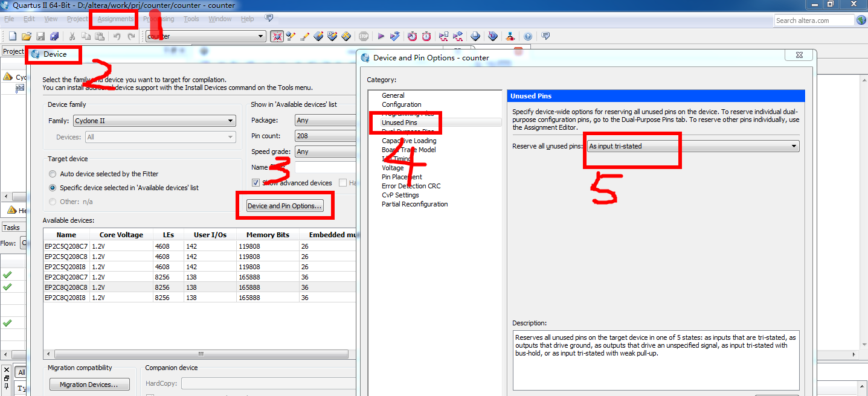This screenshot has height=396, width=868.
Task: Open the Help question mark icon
Action: [x=528, y=36]
